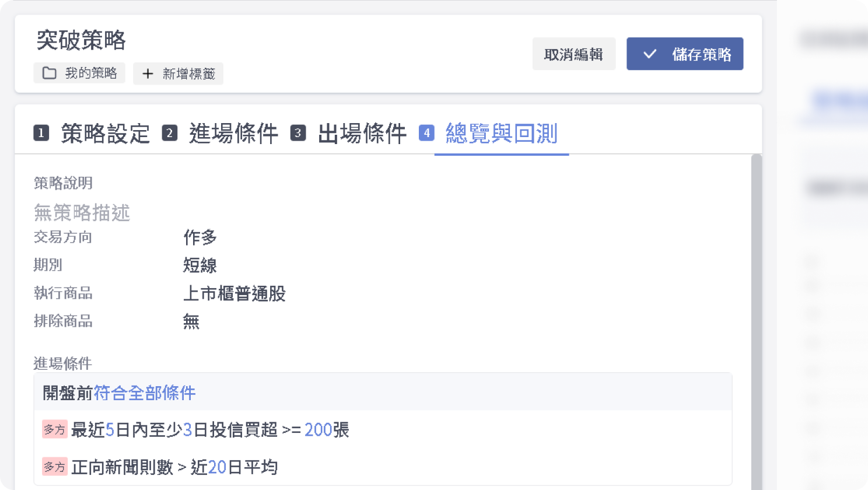This screenshot has height=490, width=868.
Task: Click the checkmark icon on 儲存策略
Action: click(x=650, y=54)
